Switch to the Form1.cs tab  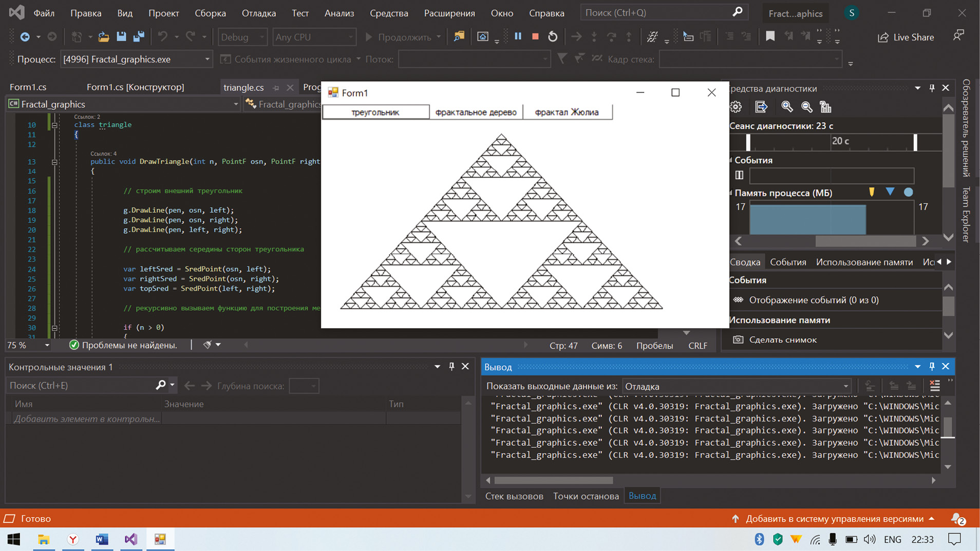(x=28, y=87)
